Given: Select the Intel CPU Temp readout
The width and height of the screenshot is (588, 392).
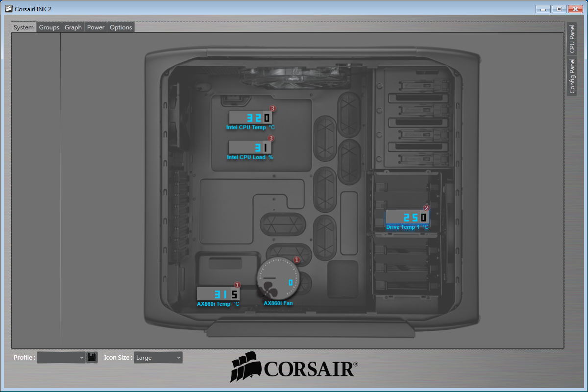Looking at the screenshot, I should click(250, 118).
